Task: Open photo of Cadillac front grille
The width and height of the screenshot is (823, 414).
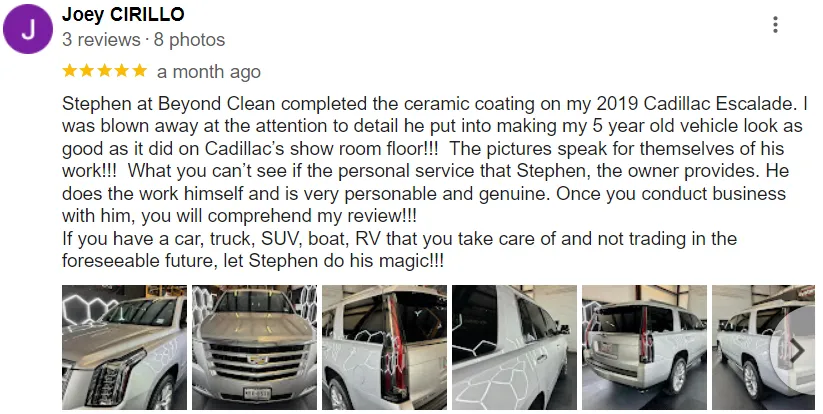Action: (x=255, y=347)
